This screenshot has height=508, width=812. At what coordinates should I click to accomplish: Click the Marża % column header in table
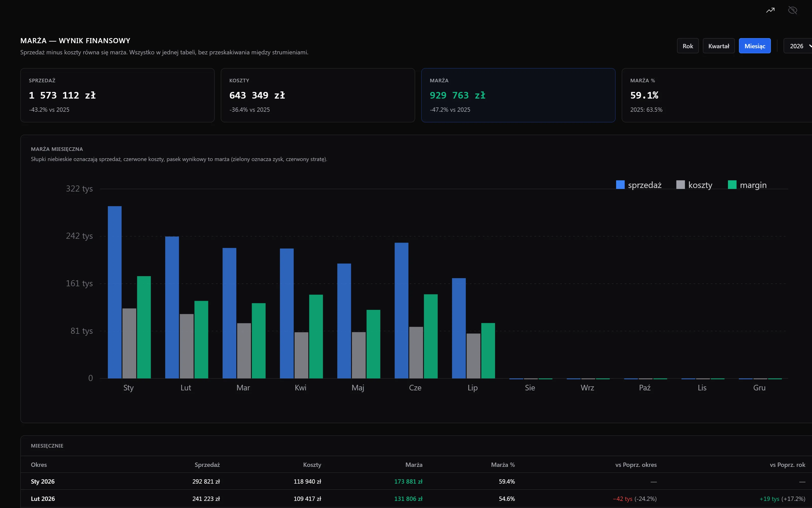(x=503, y=465)
